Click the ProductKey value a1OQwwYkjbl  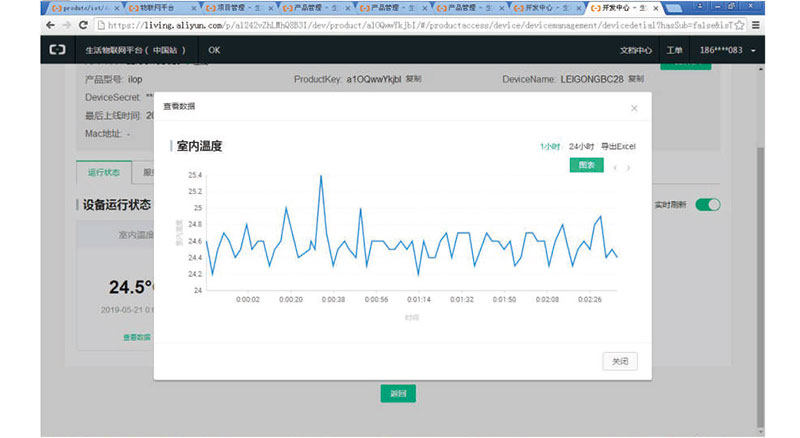373,79
